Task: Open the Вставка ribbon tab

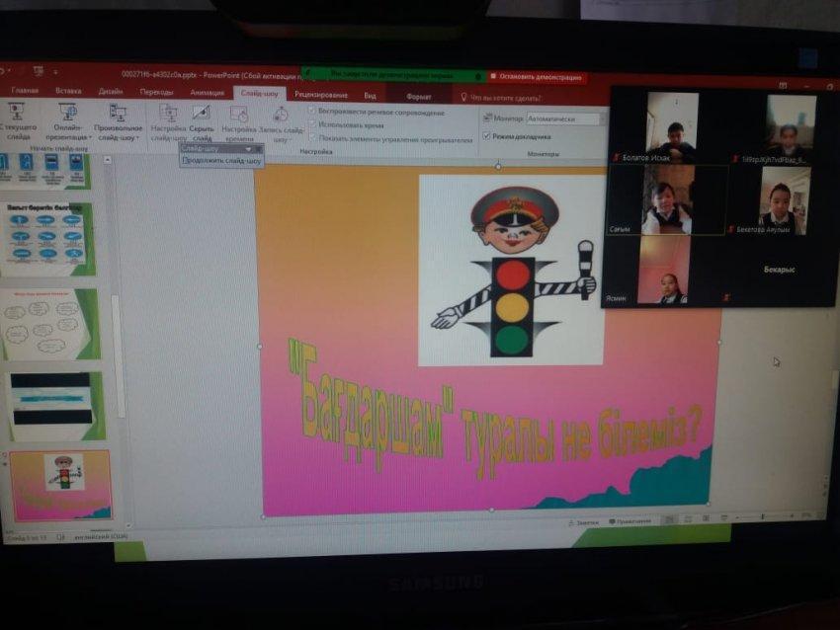Action: click(68, 91)
